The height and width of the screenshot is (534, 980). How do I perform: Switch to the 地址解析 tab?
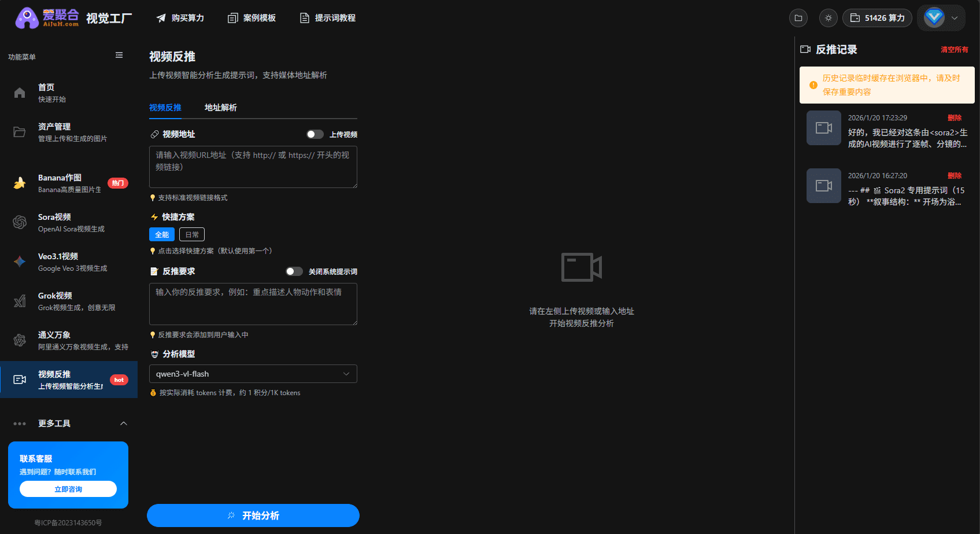click(x=220, y=108)
